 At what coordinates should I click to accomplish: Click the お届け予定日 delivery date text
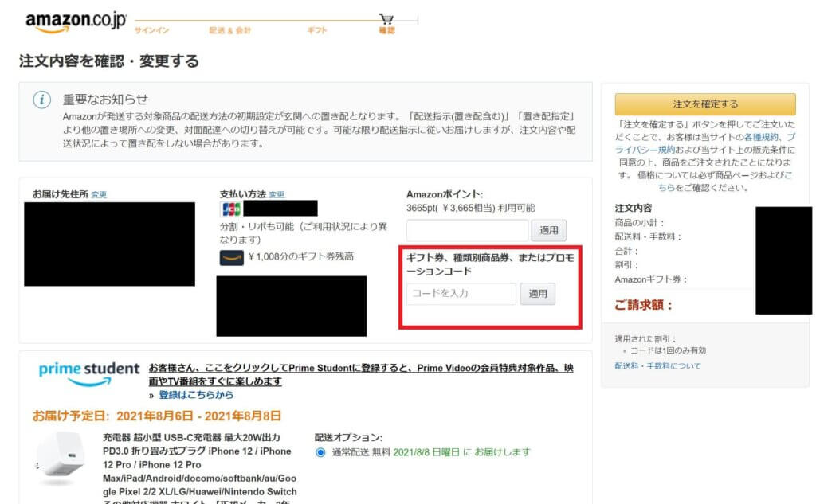(x=157, y=416)
